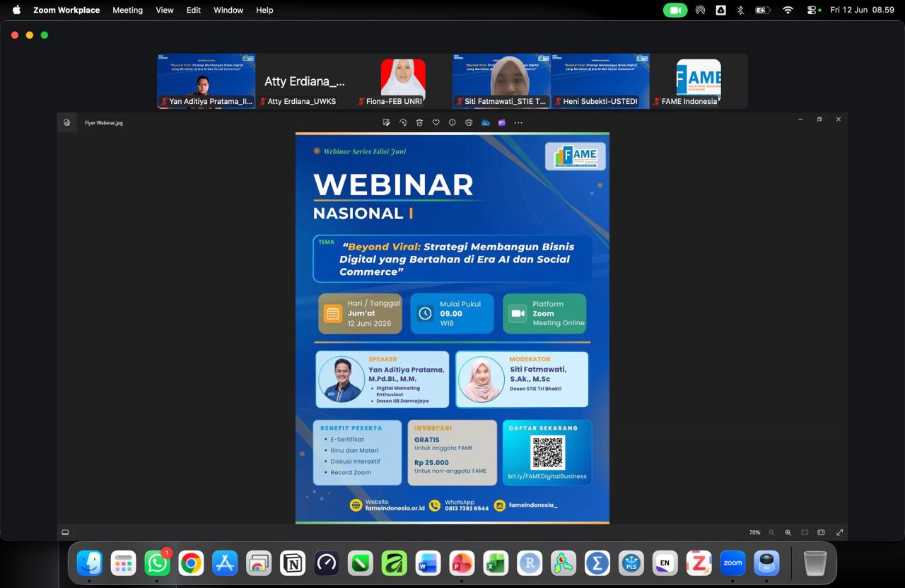Zoom in with the magnifier plus icon
The image size is (905, 588).
tap(788, 532)
